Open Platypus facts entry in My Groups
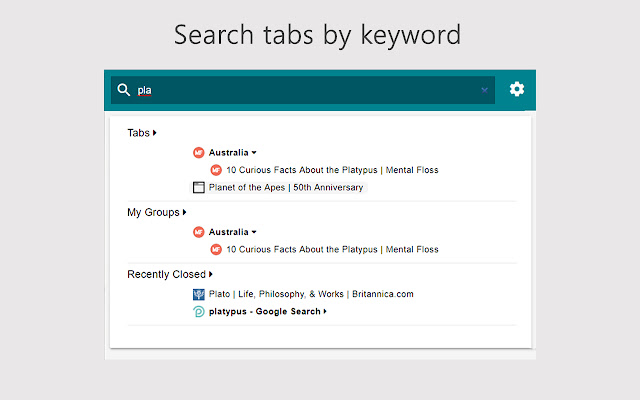640x400 pixels. [x=332, y=249]
